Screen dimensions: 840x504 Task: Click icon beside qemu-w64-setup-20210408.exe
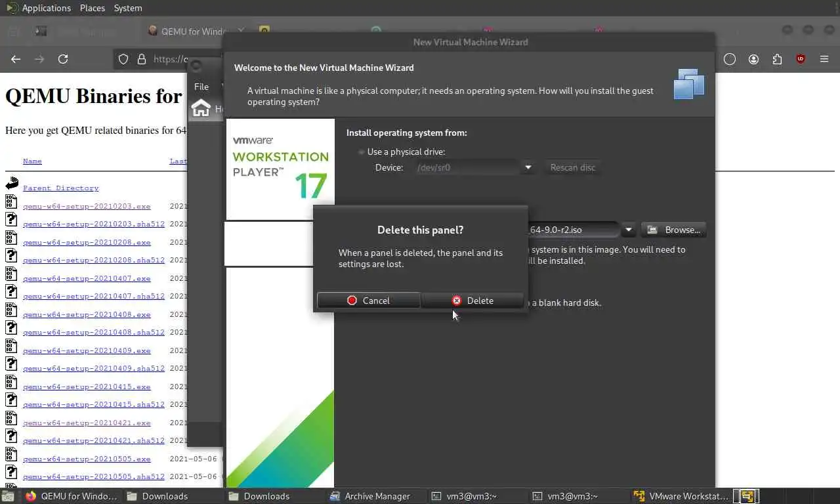point(11,310)
